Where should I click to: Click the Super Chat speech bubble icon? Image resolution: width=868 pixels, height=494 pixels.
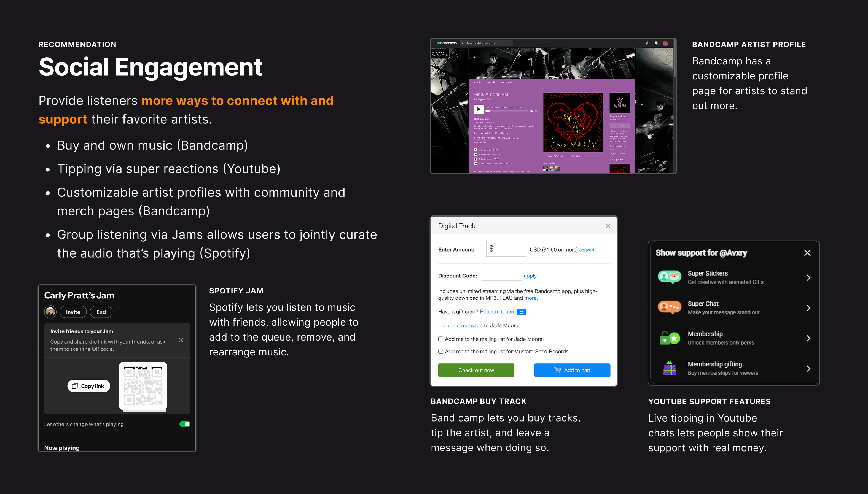point(669,307)
